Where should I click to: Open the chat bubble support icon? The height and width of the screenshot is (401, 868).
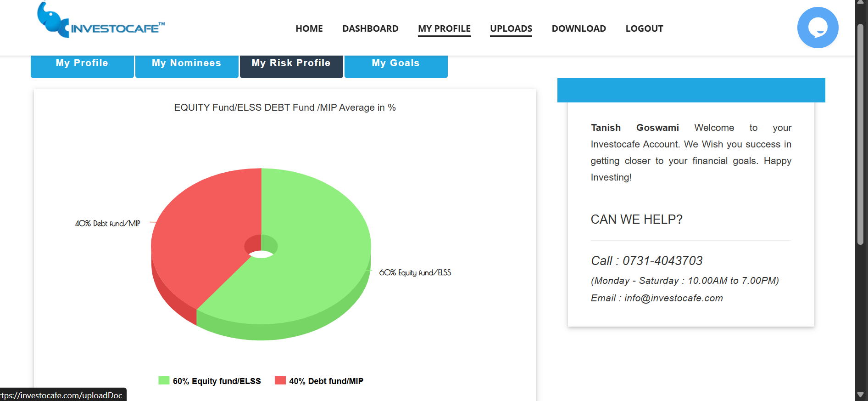click(818, 28)
